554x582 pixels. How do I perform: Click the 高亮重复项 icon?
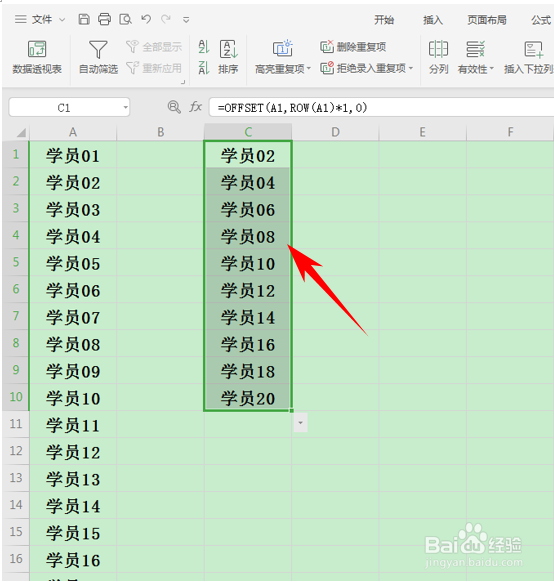pos(283,48)
